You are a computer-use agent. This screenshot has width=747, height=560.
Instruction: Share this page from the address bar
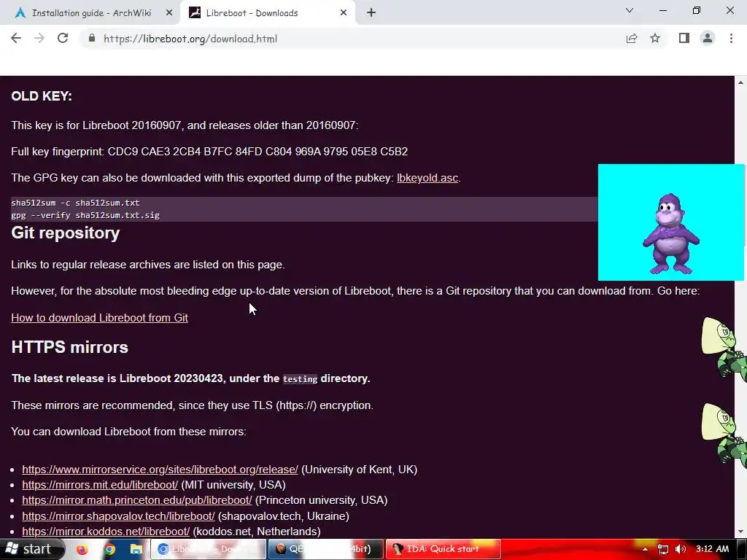[632, 39]
